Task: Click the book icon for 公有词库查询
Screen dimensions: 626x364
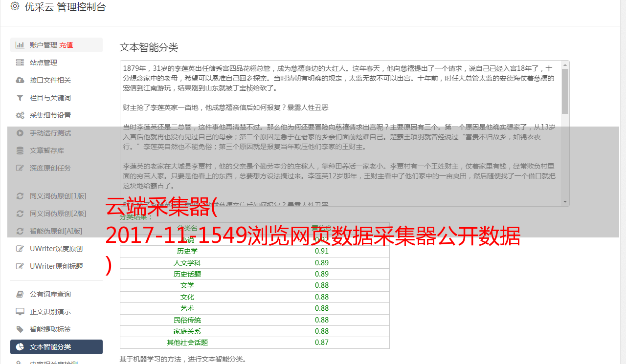Action: tap(20, 294)
